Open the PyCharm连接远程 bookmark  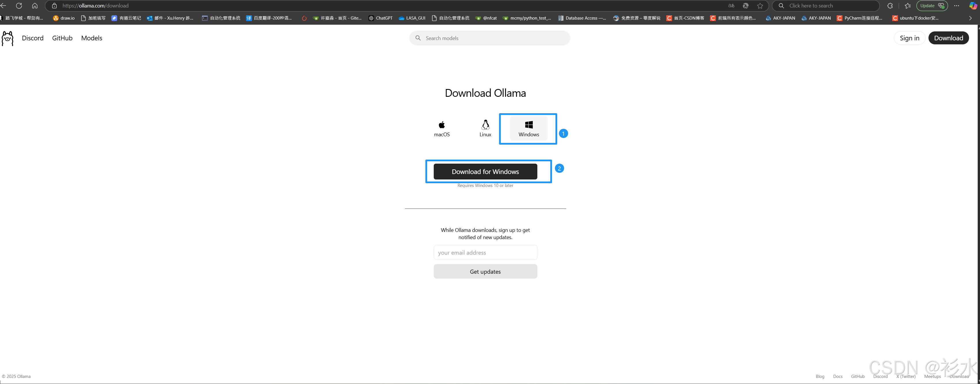tap(859, 18)
